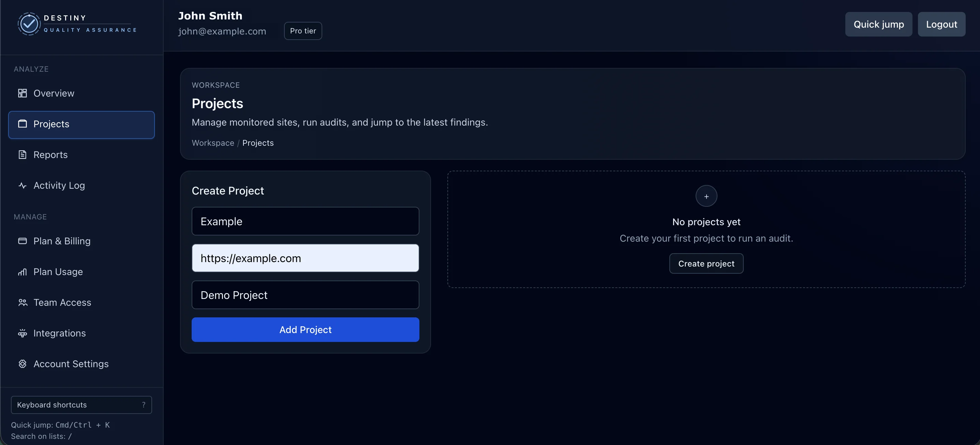Select Projects in the sidebar
The height and width of the screenshot is (445, 980).
[x=81, y=125]
